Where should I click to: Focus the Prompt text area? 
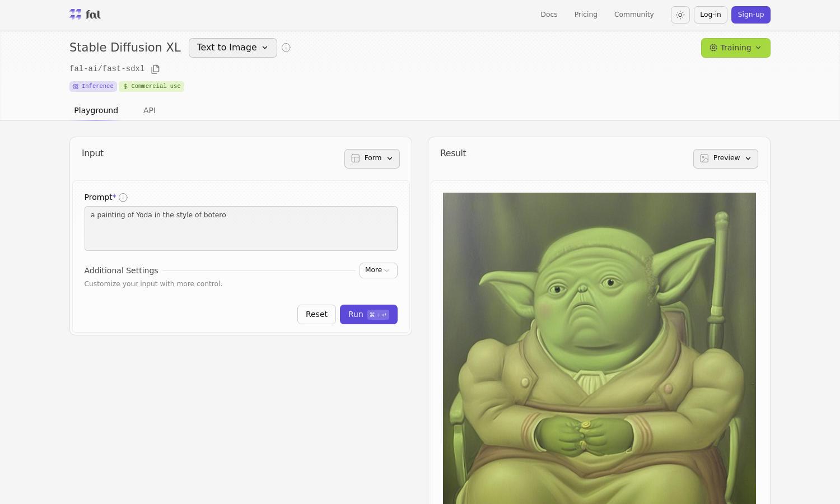coord(241,228)
